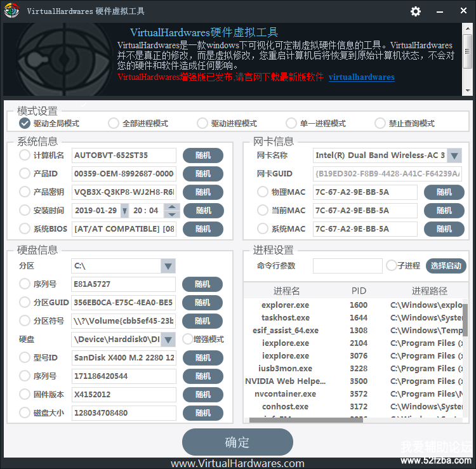Enable the 安装时间 radio toggle

pos(25,210)
